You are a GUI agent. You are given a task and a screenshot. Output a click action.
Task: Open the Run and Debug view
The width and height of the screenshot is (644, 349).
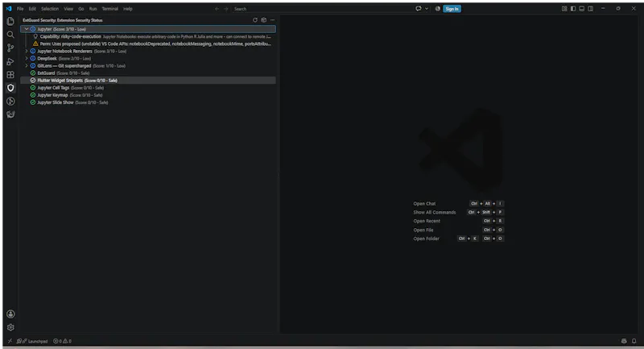coord(10,61)
